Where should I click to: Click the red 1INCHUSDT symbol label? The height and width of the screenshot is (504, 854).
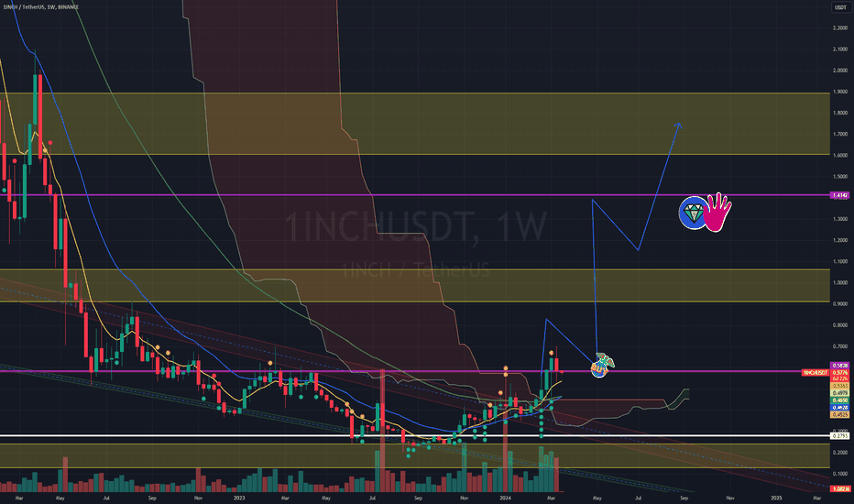816,373
